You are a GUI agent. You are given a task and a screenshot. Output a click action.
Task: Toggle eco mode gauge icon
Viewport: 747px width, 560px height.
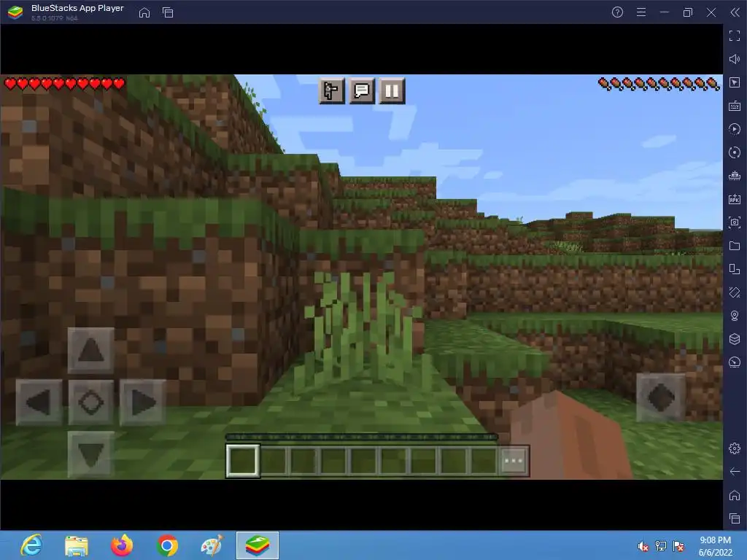coord(735,362)
